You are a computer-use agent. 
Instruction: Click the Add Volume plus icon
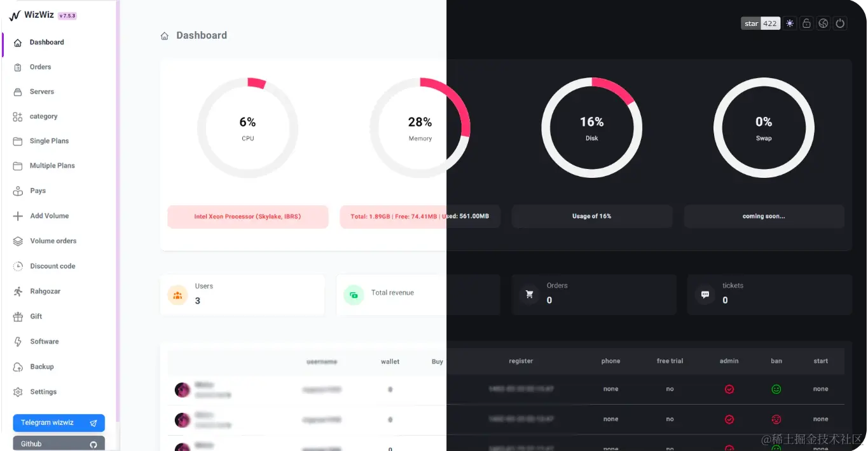click(18, 216)
